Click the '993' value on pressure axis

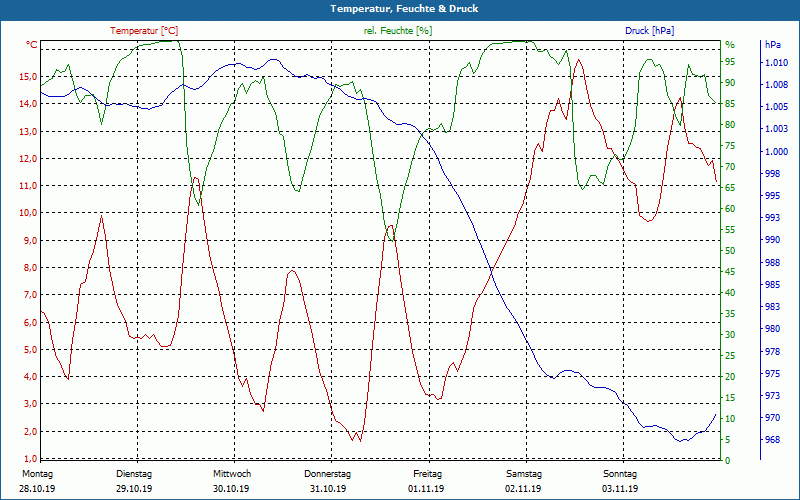click(772, 218)
